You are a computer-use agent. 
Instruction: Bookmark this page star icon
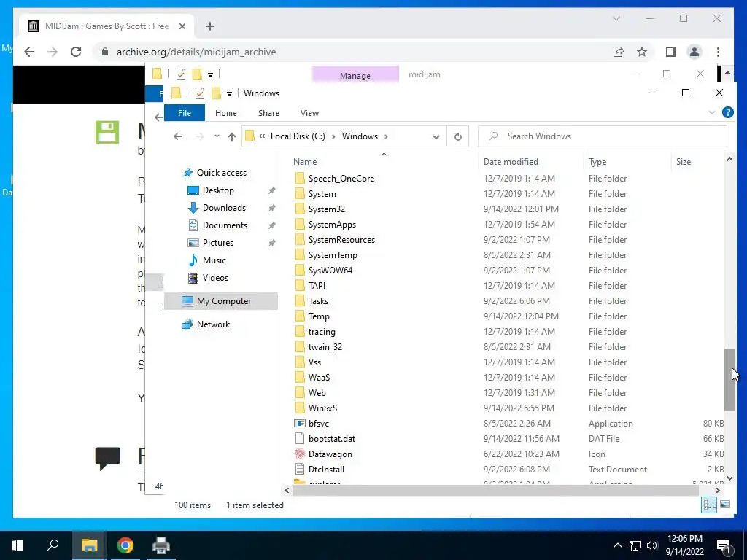coord(642,52)
